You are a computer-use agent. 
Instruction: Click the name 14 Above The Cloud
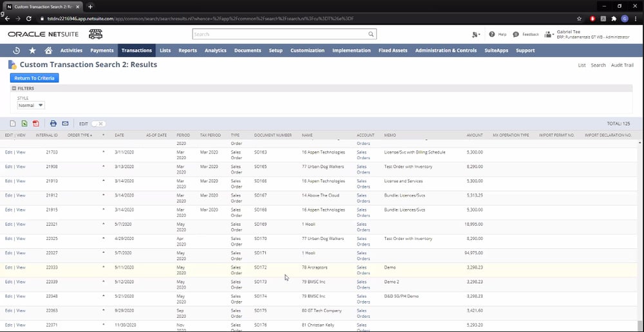320,195
